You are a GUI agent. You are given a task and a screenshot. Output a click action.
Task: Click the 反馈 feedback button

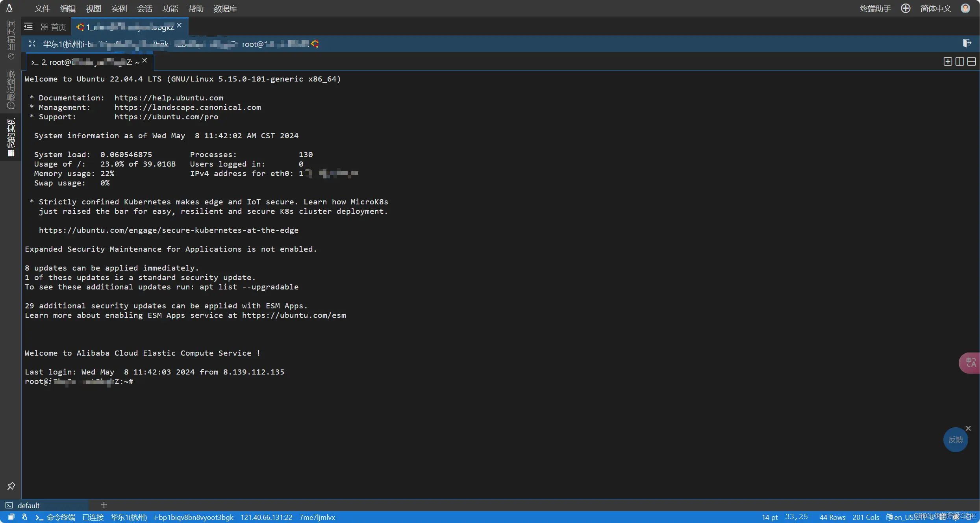(x=955, y=440)
